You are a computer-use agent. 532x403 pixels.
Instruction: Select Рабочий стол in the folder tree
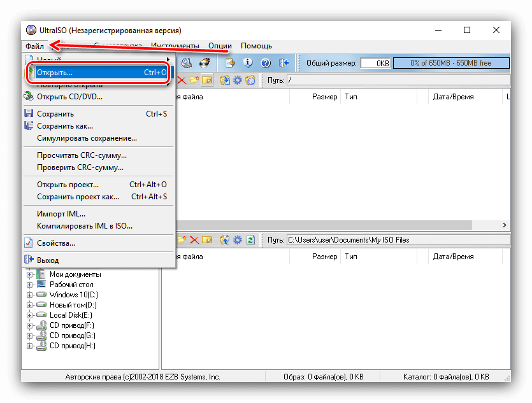point(71,285)
